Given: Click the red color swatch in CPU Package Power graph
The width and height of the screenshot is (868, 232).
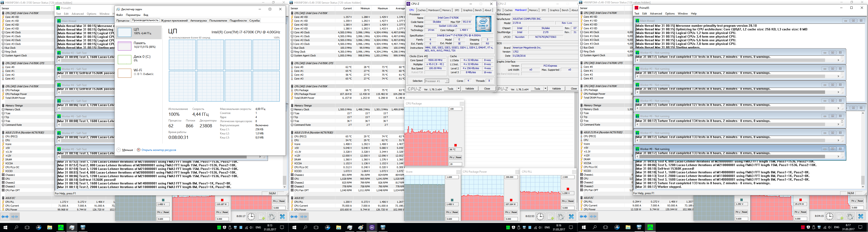Looking at the screenshot, I should 511,200.
